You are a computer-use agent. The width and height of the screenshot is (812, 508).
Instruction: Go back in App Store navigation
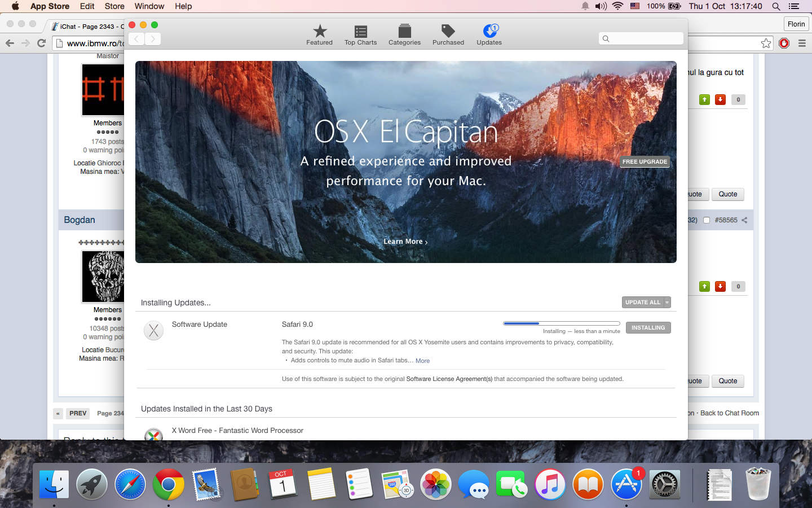pos(136,39)
